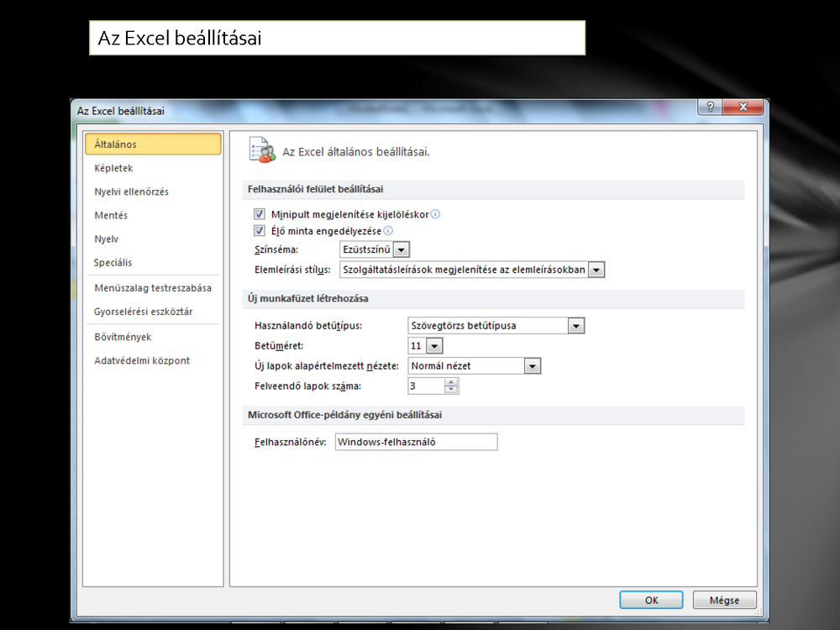Open info tooltip beside Élő minta engedélyezése
This screenshot has width=840, height=630.
(x=388, y=231)
